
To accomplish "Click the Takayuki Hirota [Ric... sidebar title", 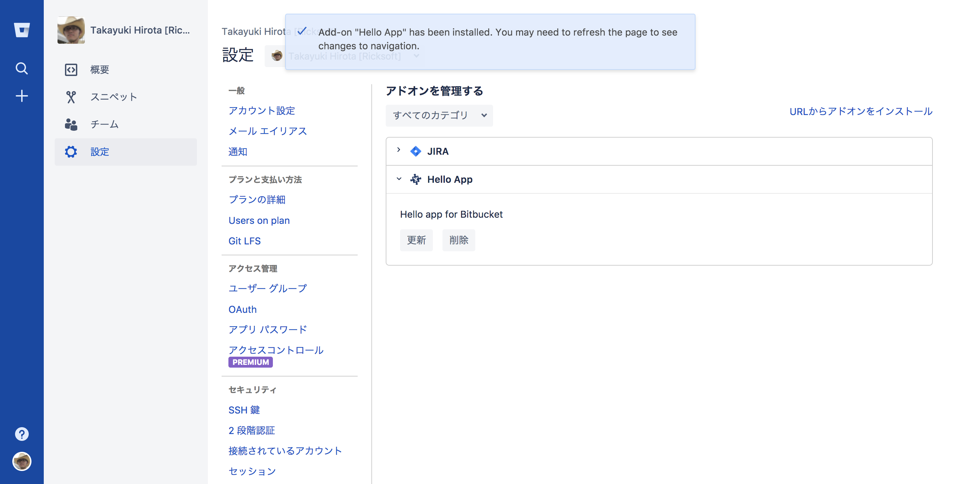I will click(x=140, y=30).
